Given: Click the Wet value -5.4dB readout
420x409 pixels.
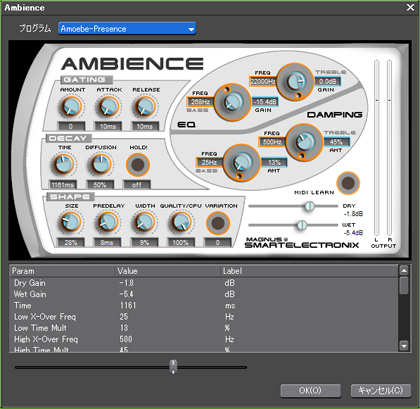Looking at the screenshot, I should tap(353, 233).
